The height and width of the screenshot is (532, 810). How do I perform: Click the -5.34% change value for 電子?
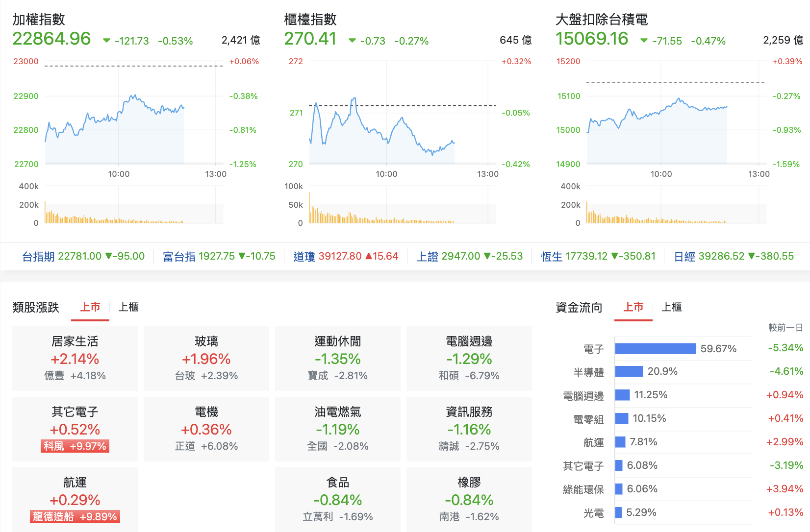click(x=785, y=348)
